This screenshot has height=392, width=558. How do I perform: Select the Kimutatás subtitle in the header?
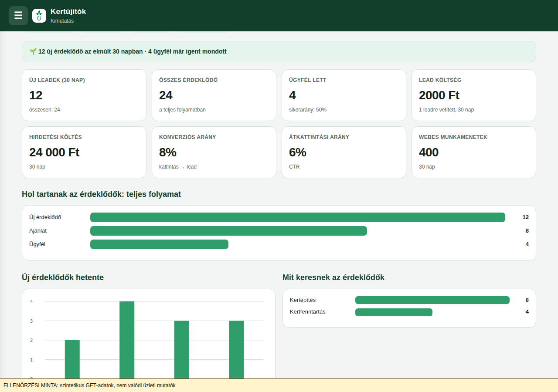tap(62, 21)
